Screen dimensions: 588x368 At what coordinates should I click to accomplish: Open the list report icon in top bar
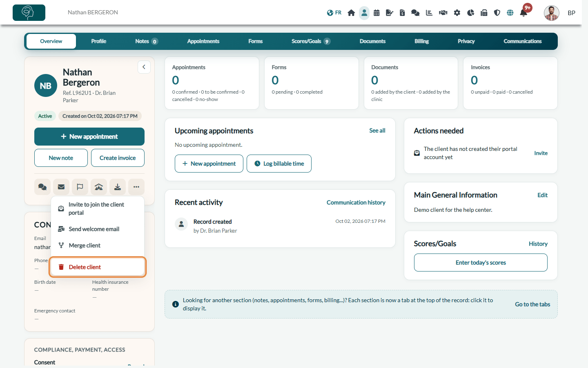429,13
